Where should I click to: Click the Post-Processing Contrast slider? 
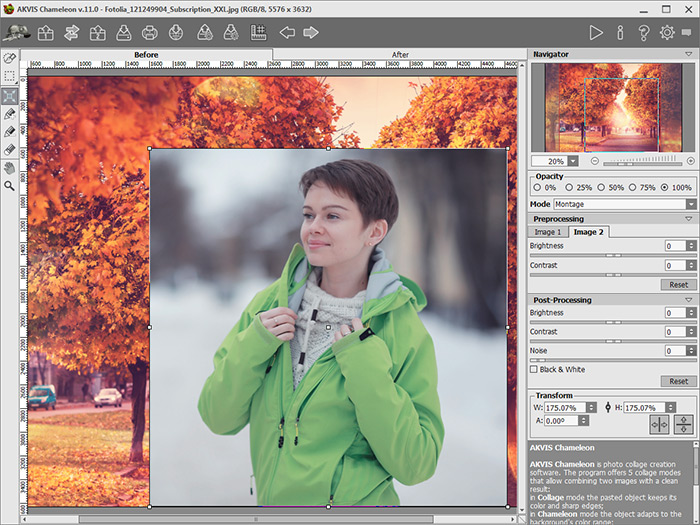(612, 341)
